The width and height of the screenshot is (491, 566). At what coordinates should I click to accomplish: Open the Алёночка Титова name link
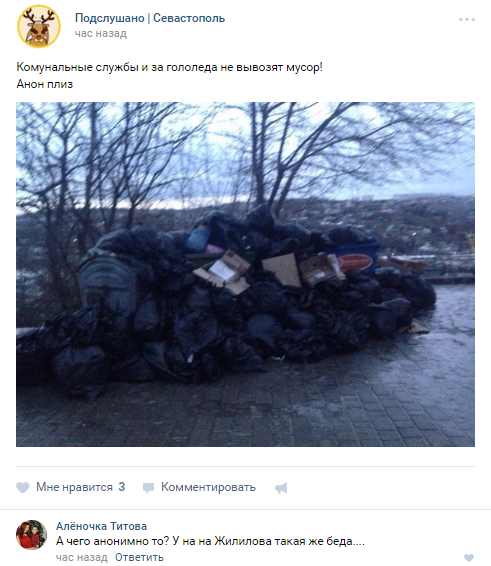pyautogui.click(x=101, y=526)
